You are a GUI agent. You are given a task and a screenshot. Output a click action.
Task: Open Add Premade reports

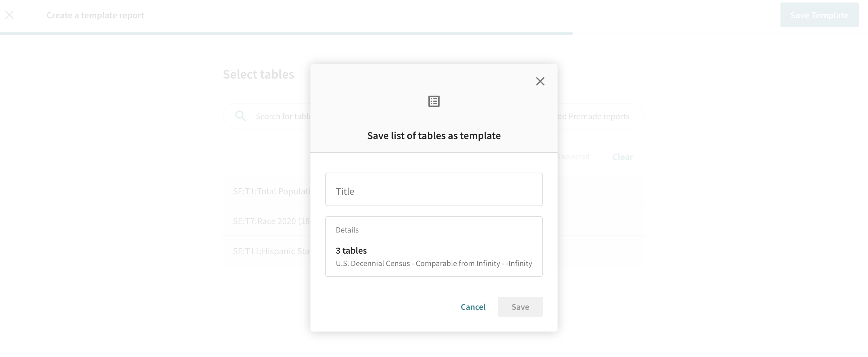pyautogui.click(x=596, y=116)
